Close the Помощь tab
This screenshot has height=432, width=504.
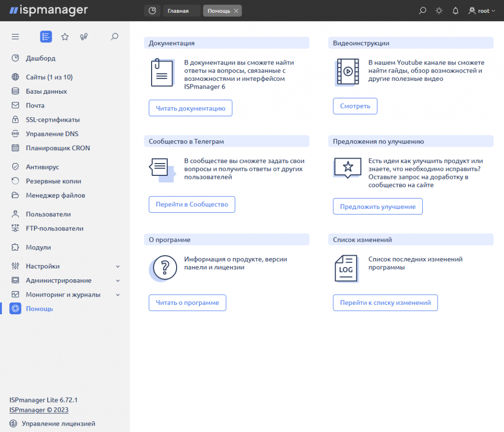(x=236, y=11)
